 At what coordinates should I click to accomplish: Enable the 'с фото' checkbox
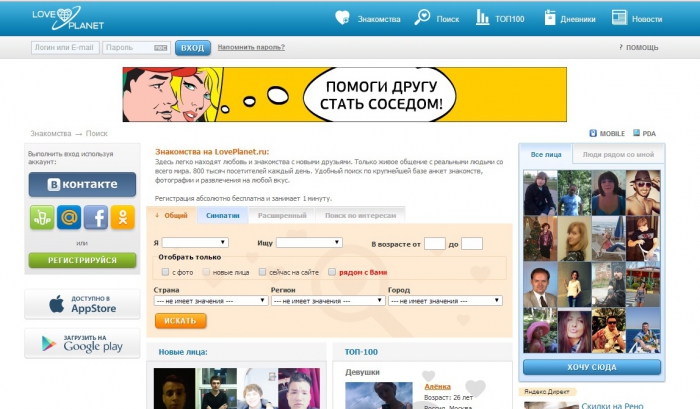[165, 272]
